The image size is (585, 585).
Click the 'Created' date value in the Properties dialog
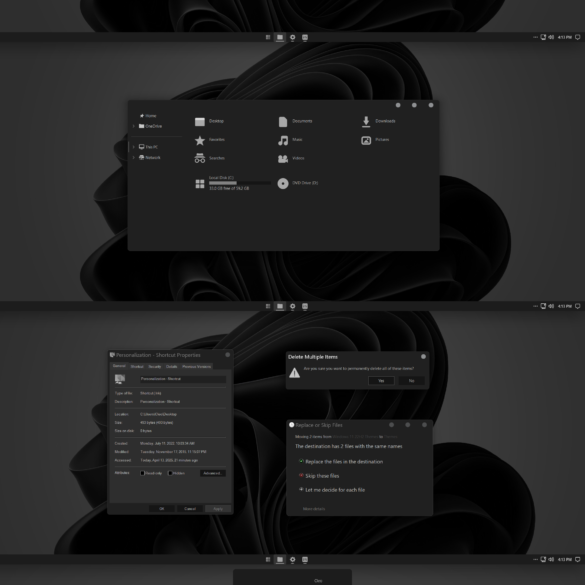[167, 443]
